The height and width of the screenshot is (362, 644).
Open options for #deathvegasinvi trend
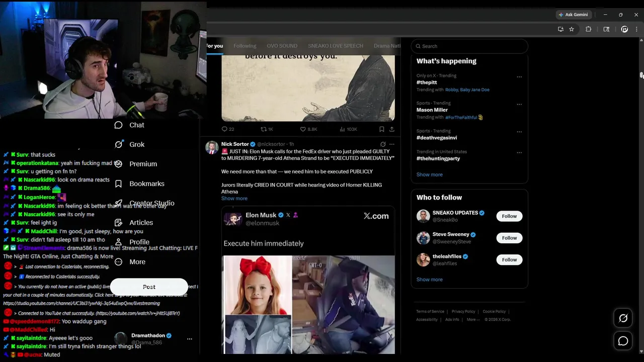click(x=519, y=132)
